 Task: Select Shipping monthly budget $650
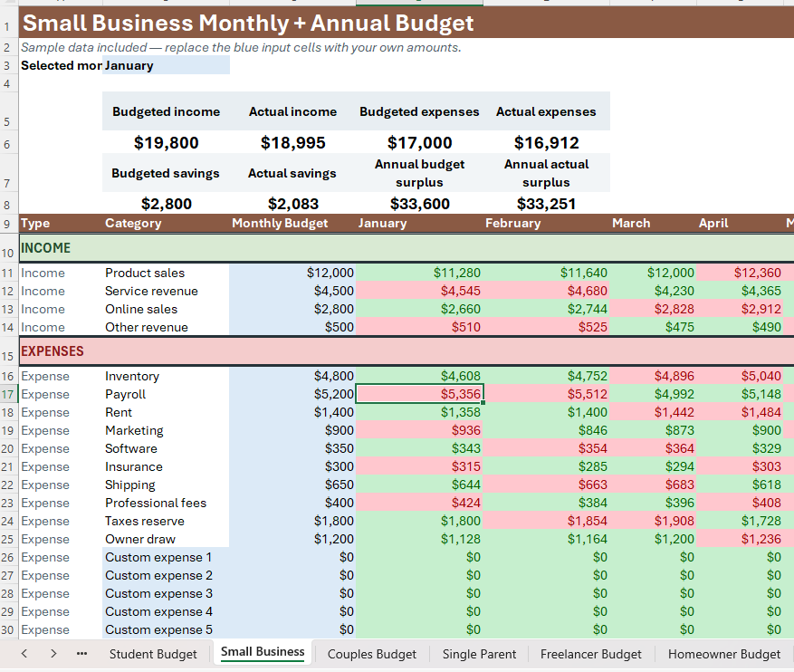pos(292,485)
